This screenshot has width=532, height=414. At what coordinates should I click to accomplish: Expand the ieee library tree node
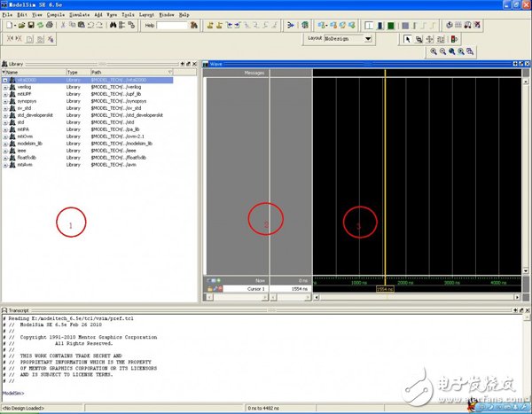point(4,151)
